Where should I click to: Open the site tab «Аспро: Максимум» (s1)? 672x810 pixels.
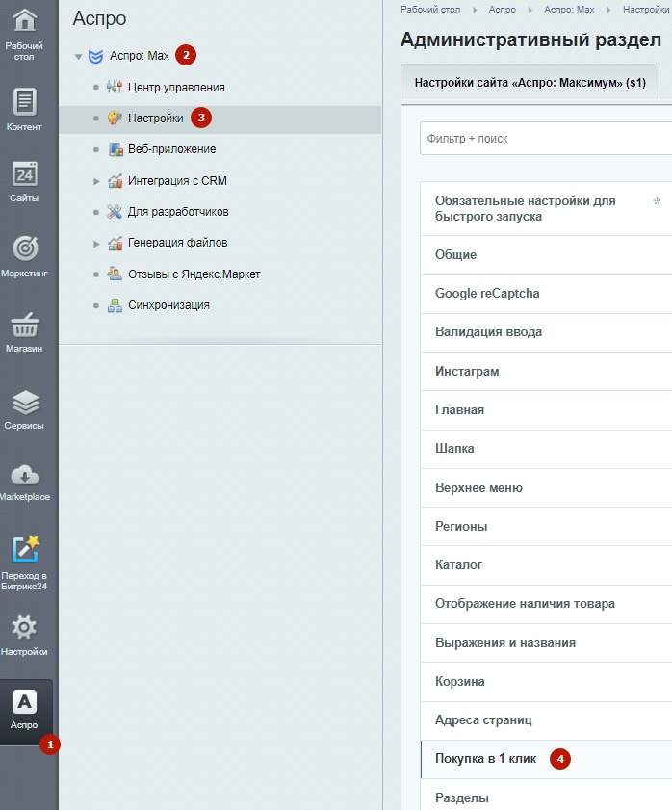tap(530, 83)
